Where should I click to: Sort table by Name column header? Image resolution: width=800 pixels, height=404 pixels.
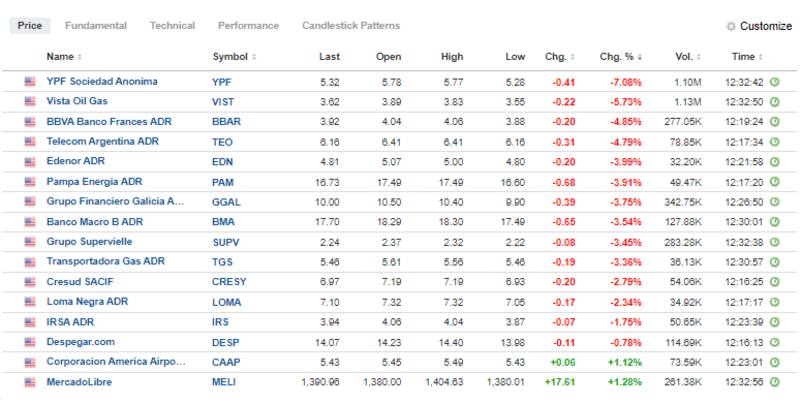coord(61,56)
